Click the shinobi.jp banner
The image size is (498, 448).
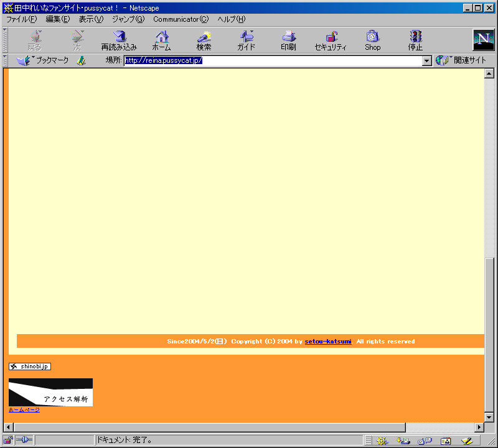click(30, 366)
